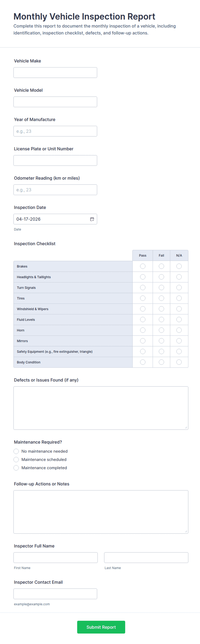Select the Year of Manufacture field

coord(55,131)
